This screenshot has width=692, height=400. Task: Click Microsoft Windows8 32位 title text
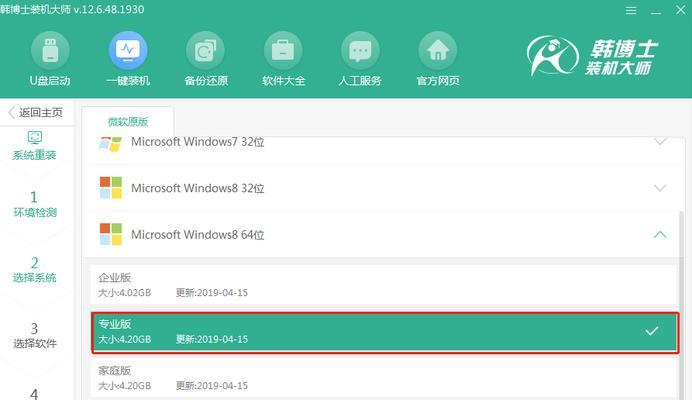tap(197, 188)
